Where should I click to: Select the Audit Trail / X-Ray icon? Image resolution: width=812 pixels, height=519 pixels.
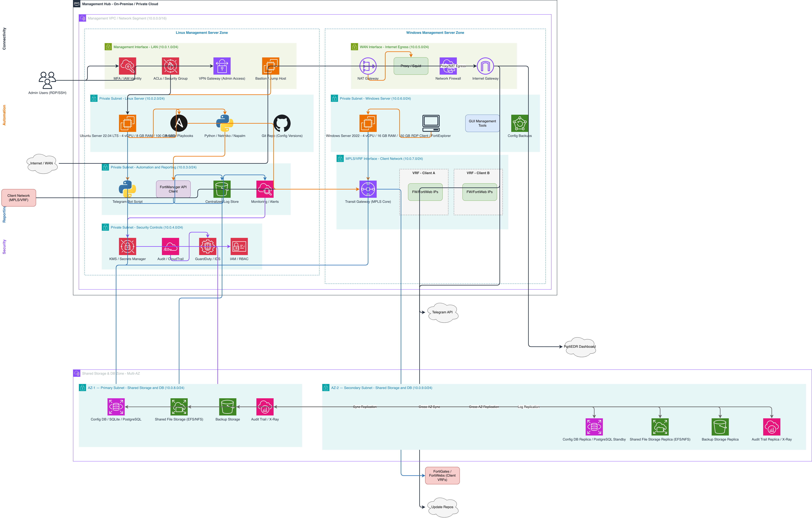265,407
